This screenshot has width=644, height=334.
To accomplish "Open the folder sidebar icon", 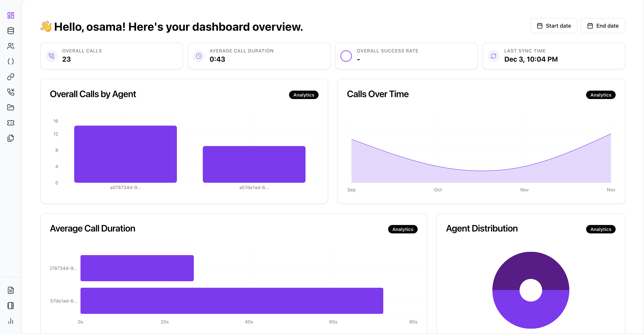I will 11,107.
